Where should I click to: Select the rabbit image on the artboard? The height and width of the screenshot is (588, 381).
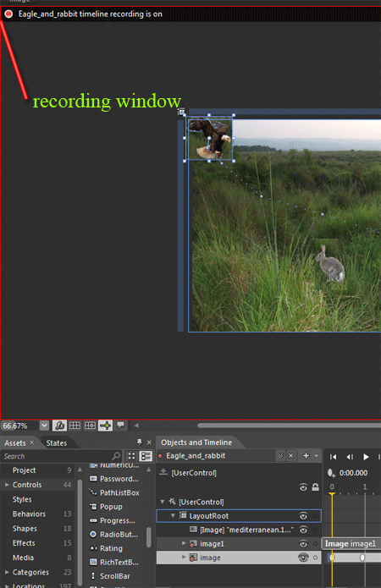tap(330, 264)
